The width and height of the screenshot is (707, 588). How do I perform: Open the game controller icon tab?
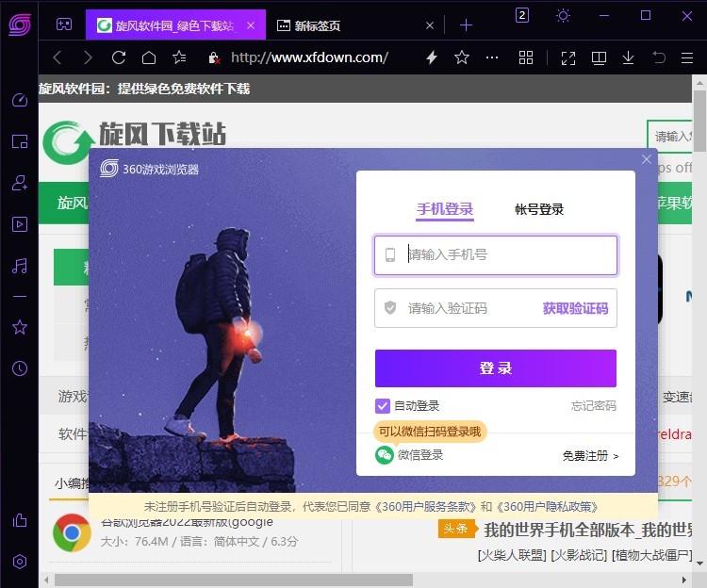[x=63, y=24]
